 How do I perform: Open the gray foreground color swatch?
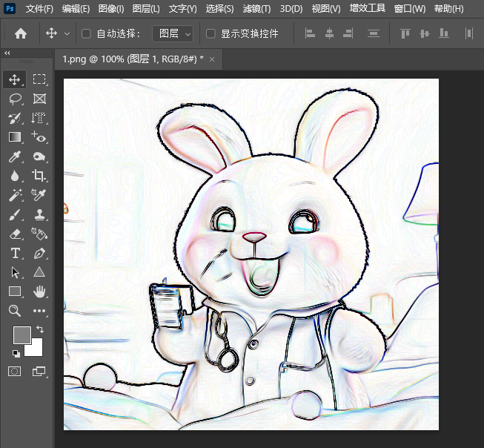coord(22,335)
